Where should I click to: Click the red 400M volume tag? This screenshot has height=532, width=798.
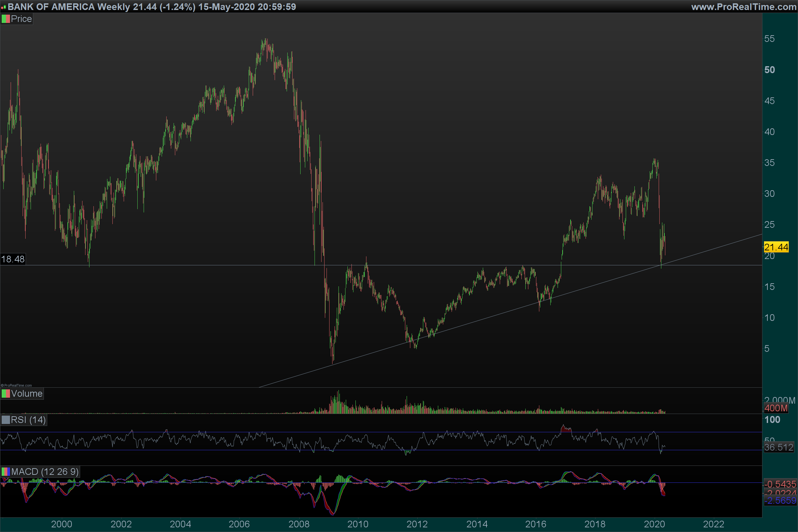(x=776, y=408)
